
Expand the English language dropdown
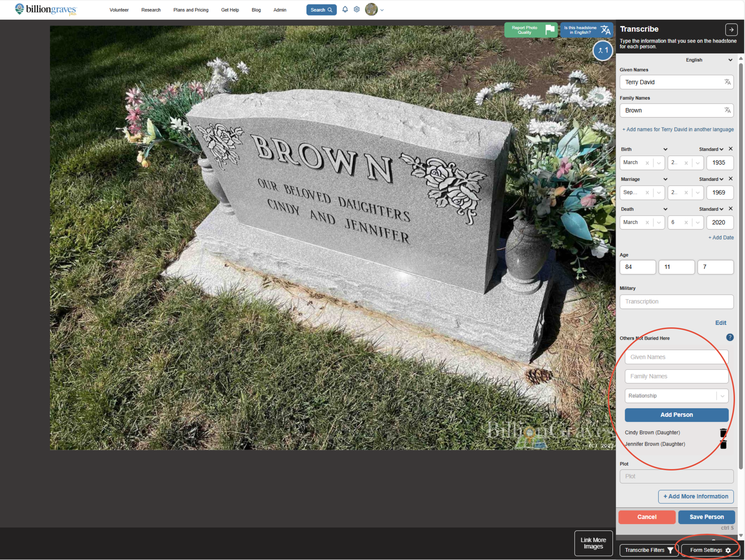click(x=730, y=60)
